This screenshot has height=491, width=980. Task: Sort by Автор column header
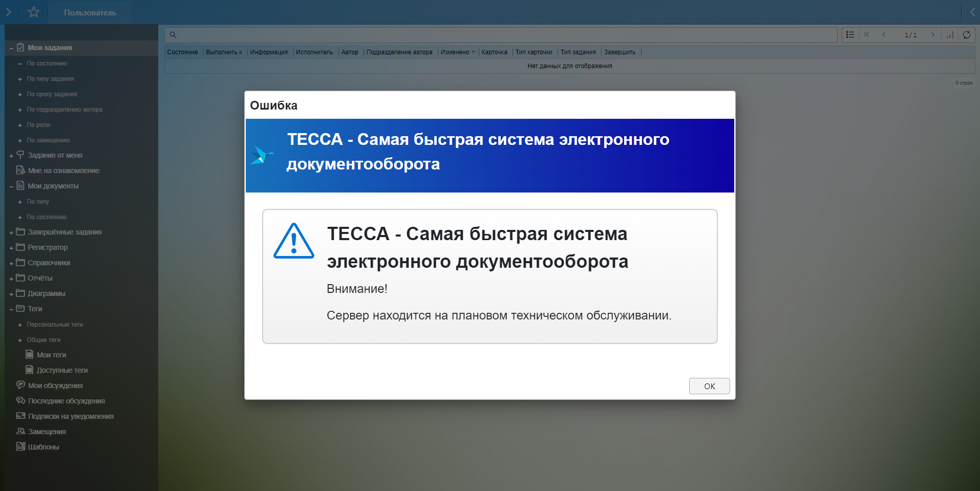coord(350,52)
